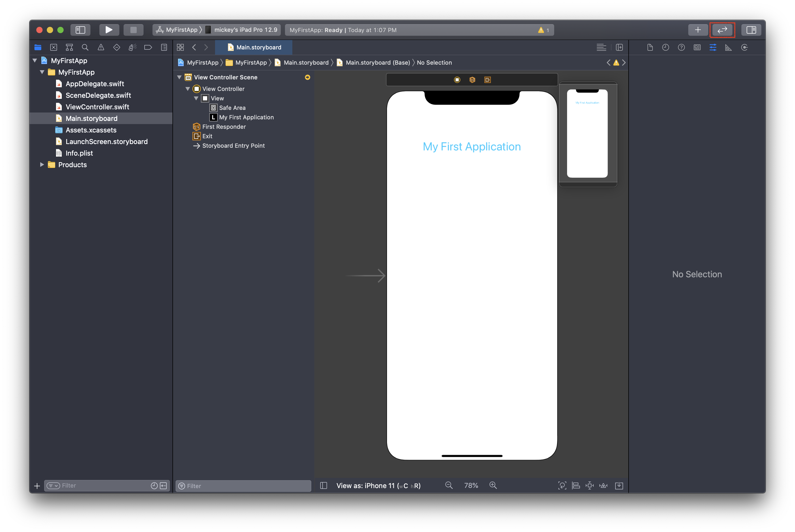This screenshot has width=795, height=532.
Task: Open the find navigator magnifier
Action: [85, 47]
